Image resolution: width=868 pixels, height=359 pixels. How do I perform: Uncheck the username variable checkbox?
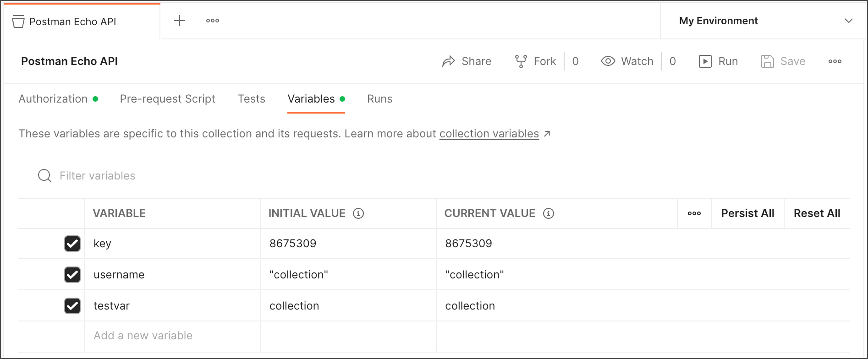72,275
